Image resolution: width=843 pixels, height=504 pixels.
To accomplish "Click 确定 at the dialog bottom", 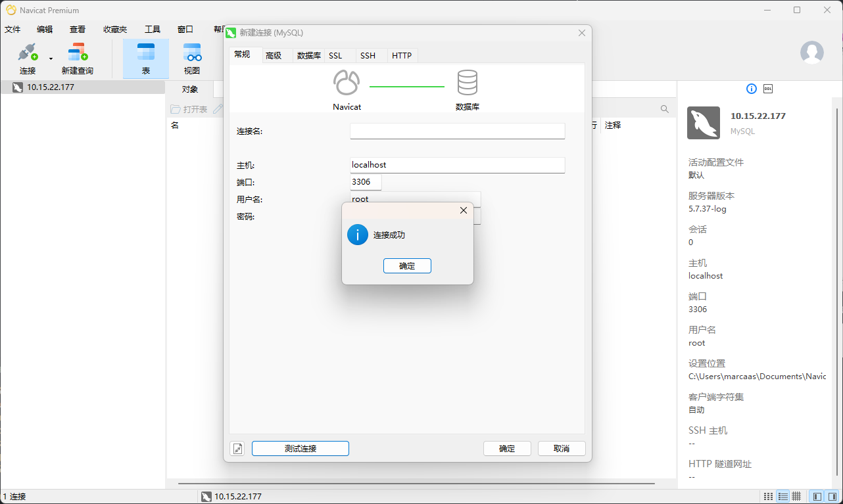I will click(507, 448).
